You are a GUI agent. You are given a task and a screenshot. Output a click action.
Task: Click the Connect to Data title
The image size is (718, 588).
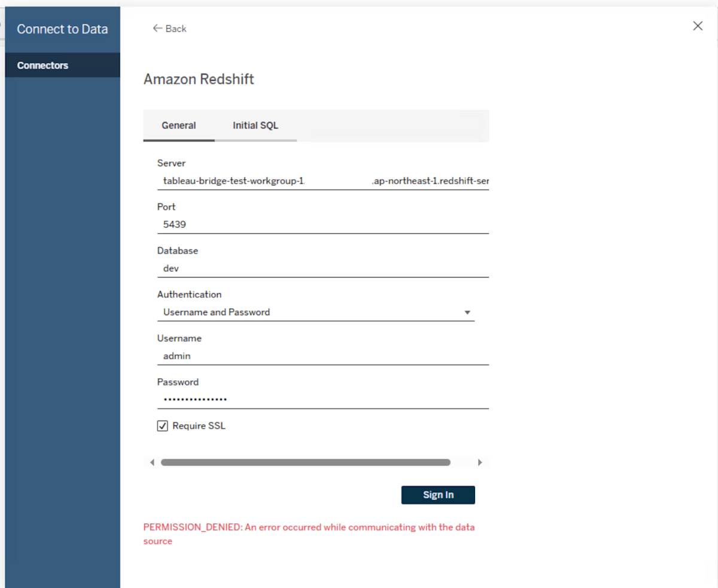62,29
